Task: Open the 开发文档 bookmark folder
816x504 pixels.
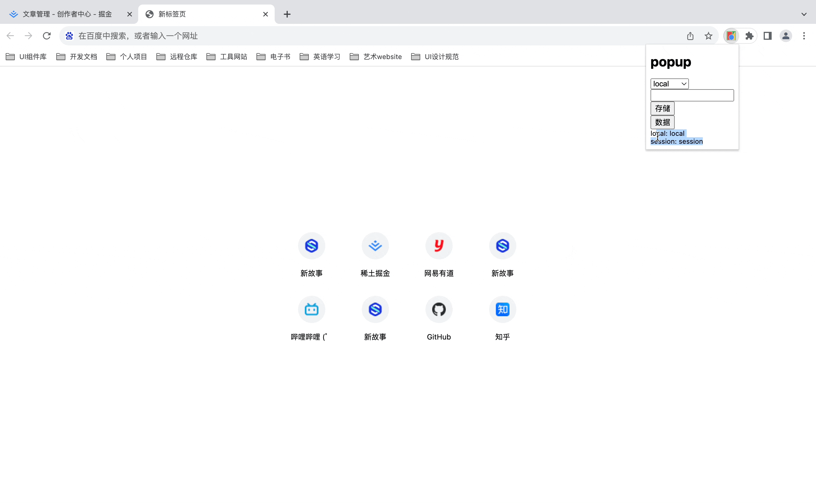Action: tap(77, 57)
